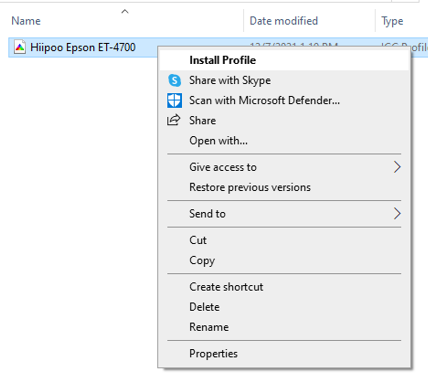This screenshot has height=380, width=428.
Task: Choose Copy from the context menu
Action: pyautogui.click(x=284, y=260)
